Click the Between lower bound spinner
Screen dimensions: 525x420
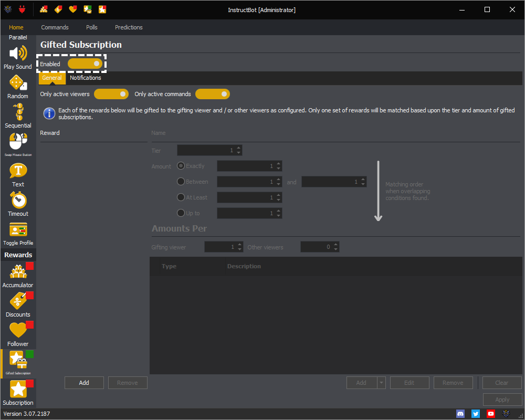tap(249, 182)
